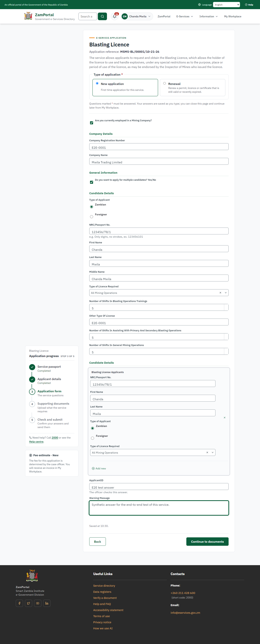Viewport: 260px width, 644px height.
Task: Click the Back button
Action: point(97,542)
